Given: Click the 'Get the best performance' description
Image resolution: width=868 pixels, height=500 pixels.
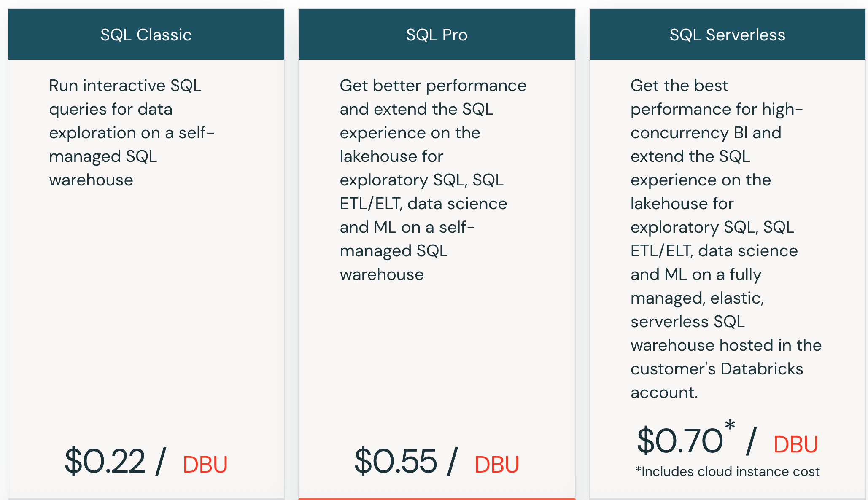Looking at the screenshot, I should point(725,239).
